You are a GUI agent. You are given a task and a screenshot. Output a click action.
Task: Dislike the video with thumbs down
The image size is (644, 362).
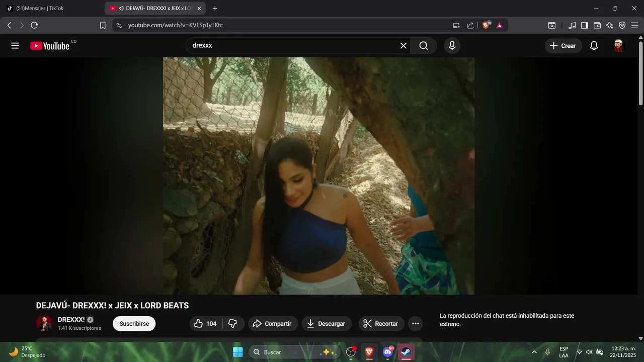[x=233, y=324]
